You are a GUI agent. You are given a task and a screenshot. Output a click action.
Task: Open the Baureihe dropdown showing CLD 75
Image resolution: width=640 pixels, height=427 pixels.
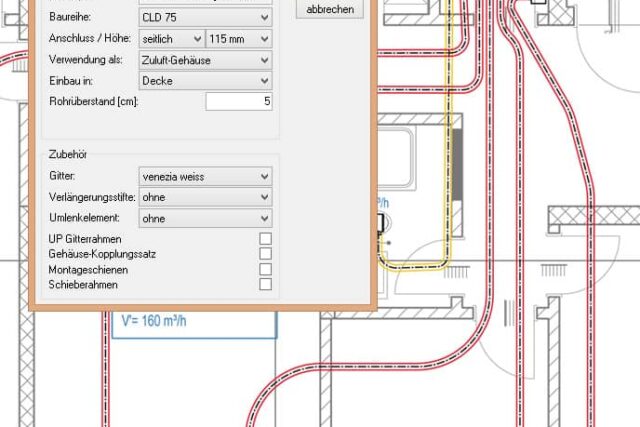(x=204, y=18)
